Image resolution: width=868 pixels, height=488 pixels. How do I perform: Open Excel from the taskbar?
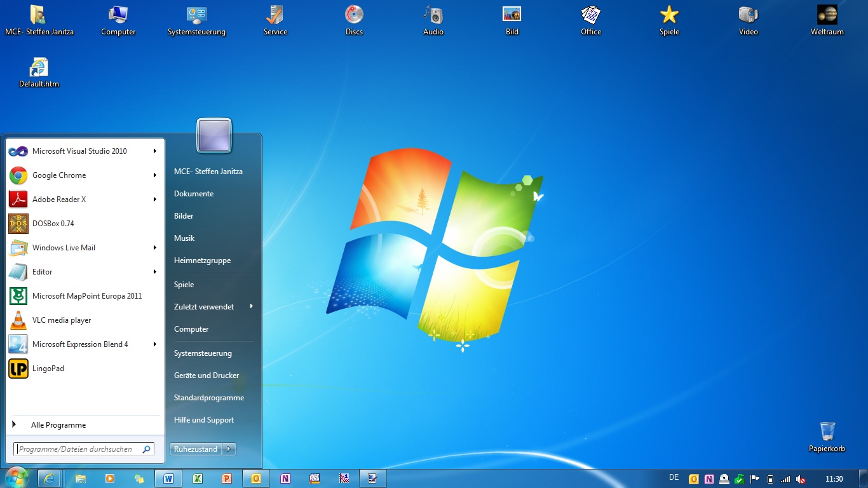click(x=198, y=478)
